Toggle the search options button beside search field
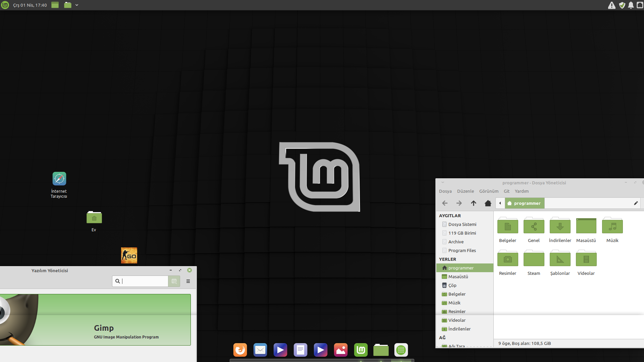Viewport: 644px width, 362px height. (x=174, y=281)
